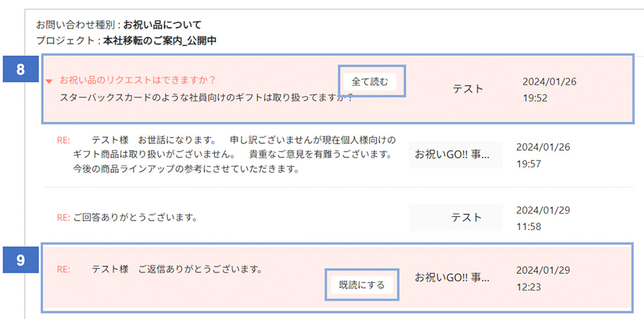Open the reply ご回答ありがとうございます。
Screen dimensions: 644x319
[x=135, y=218]
